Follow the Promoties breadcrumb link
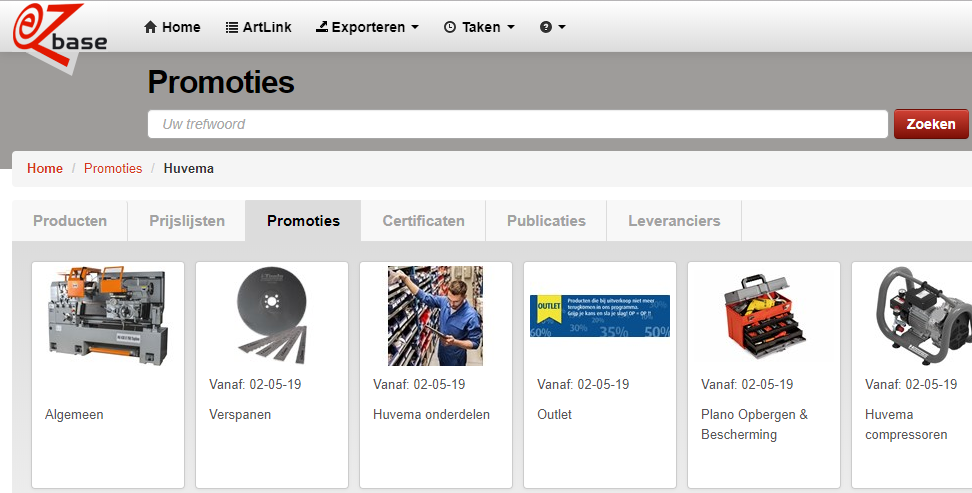 [113, 169]
